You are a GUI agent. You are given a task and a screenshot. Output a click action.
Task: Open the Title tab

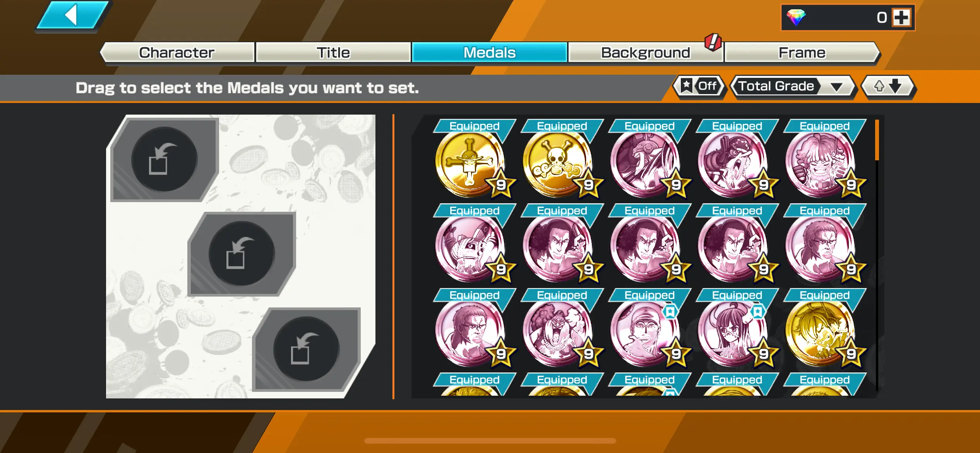pos(333,52)
